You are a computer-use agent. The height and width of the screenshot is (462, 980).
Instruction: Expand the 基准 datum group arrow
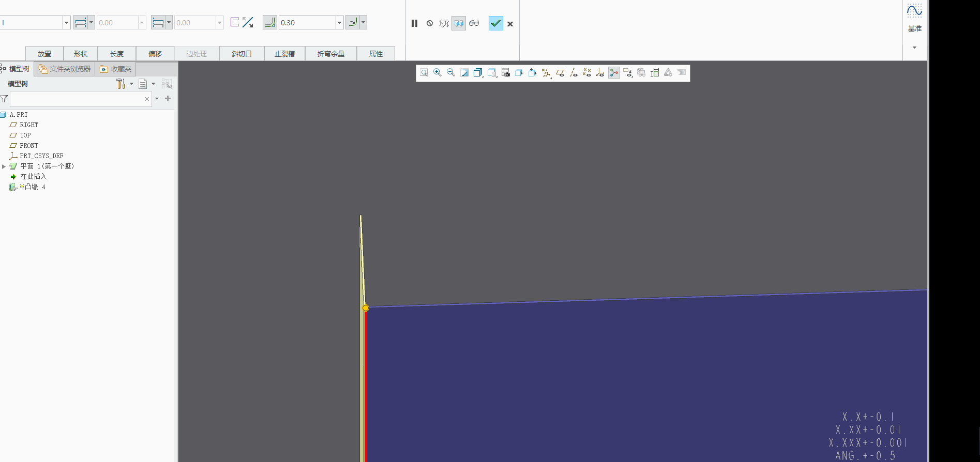point(914,48)
